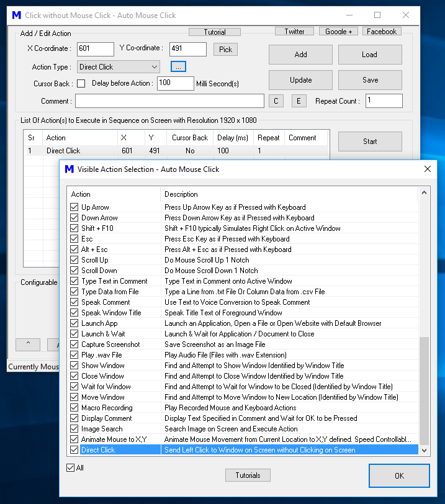Viewport: 445px width, 504px height.
Task: Click the C button next to Comment
Action: pyautogui.click(x=276, y=101)
